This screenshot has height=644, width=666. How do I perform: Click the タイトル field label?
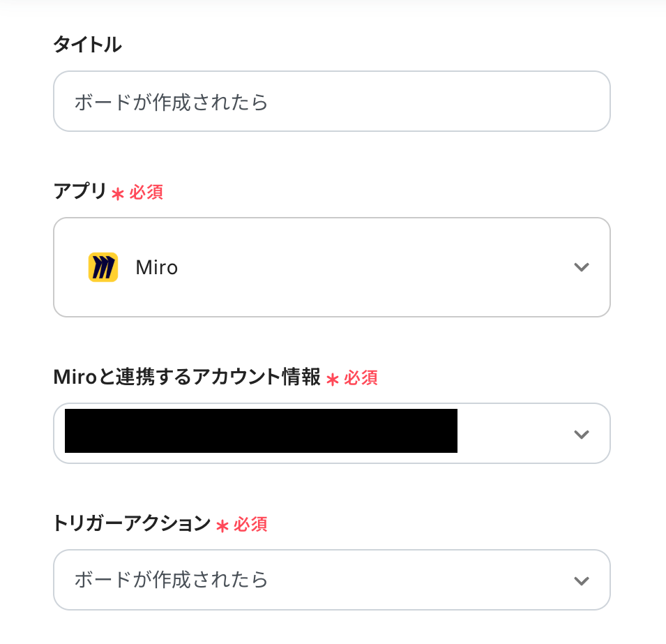[87, 45]
